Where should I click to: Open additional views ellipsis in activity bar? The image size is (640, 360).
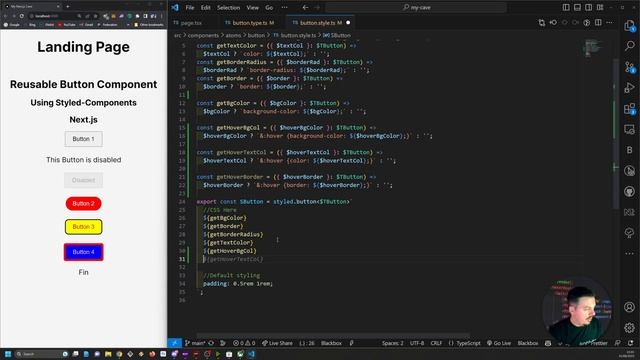click(x=629, y=253)
